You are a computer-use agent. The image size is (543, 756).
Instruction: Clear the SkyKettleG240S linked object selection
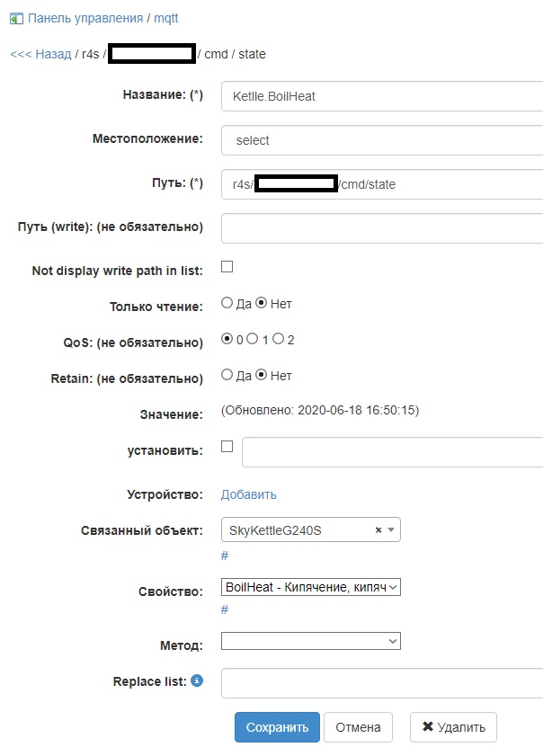(x=378, y=530)
